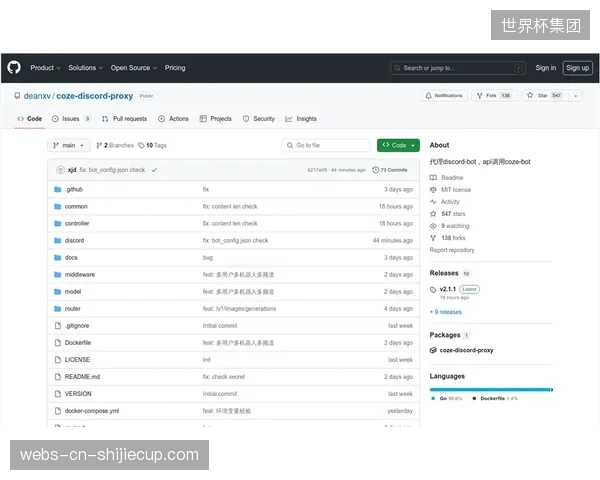Click the Notifications bell button
Image resolution: width=600 pixels, height=480 pixels.
[x=444, y=96]
